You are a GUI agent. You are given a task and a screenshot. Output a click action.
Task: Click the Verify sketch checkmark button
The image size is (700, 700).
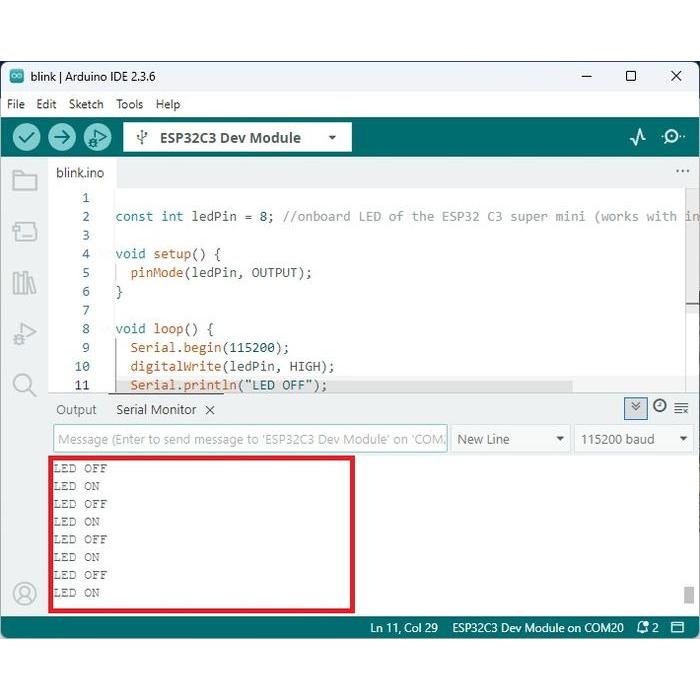[27, 137]
